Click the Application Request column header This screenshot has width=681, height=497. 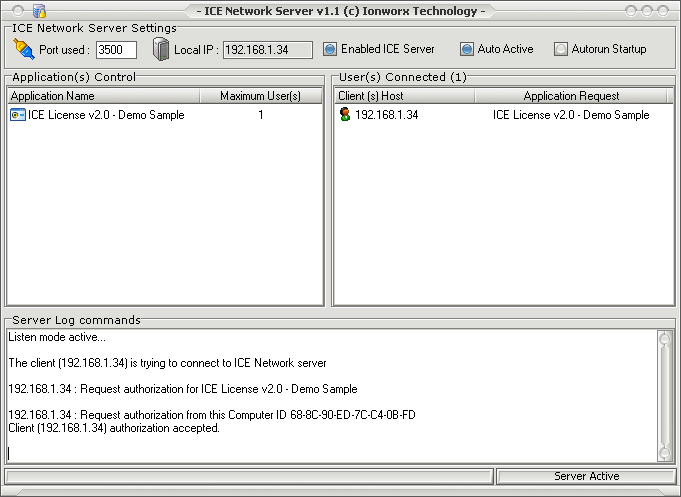(x=571, y=96)
